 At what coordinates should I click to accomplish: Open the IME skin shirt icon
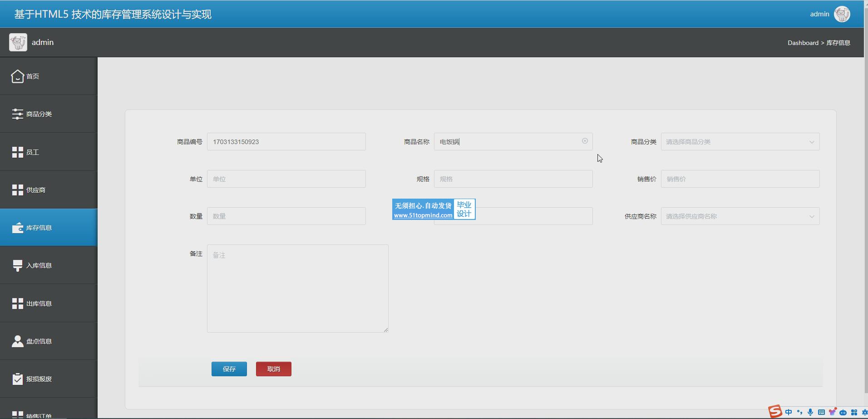click(832, 412)
